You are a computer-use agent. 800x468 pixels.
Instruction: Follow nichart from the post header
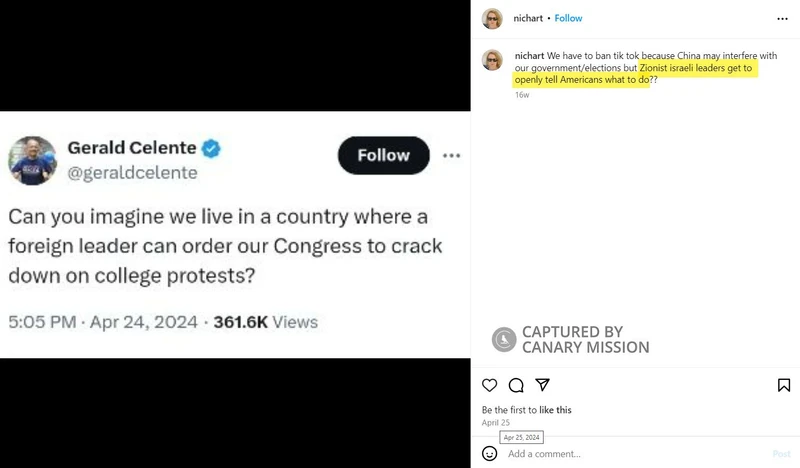click(568, 18)
